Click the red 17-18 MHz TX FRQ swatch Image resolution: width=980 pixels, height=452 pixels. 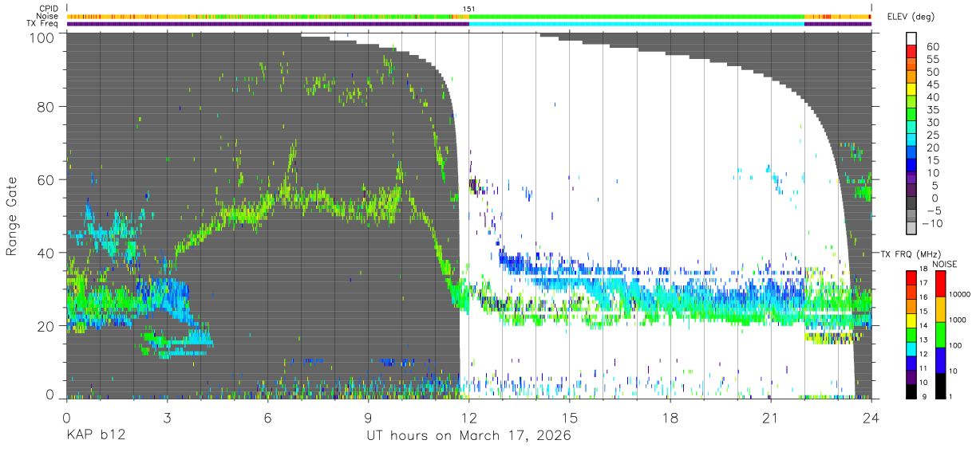coord(912,277)
